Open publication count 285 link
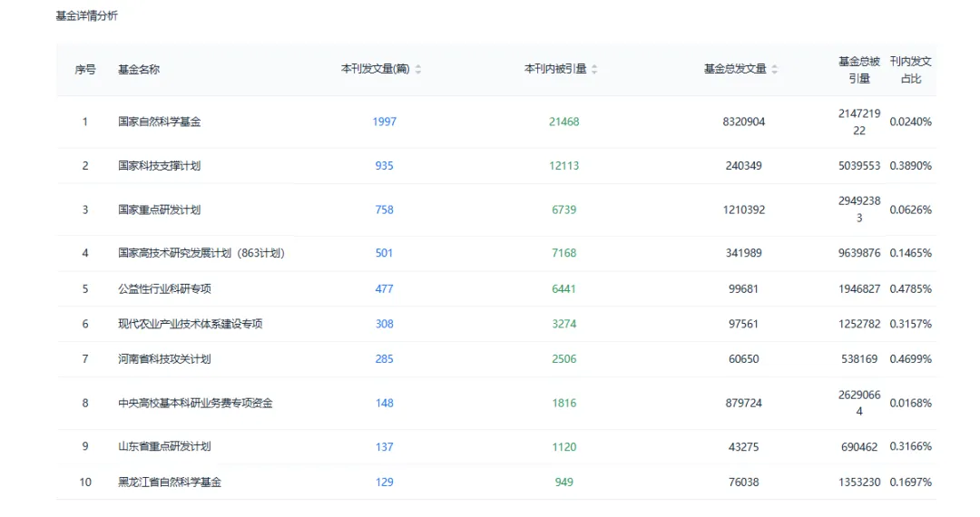Screen dimensions: 980x517 385,359
